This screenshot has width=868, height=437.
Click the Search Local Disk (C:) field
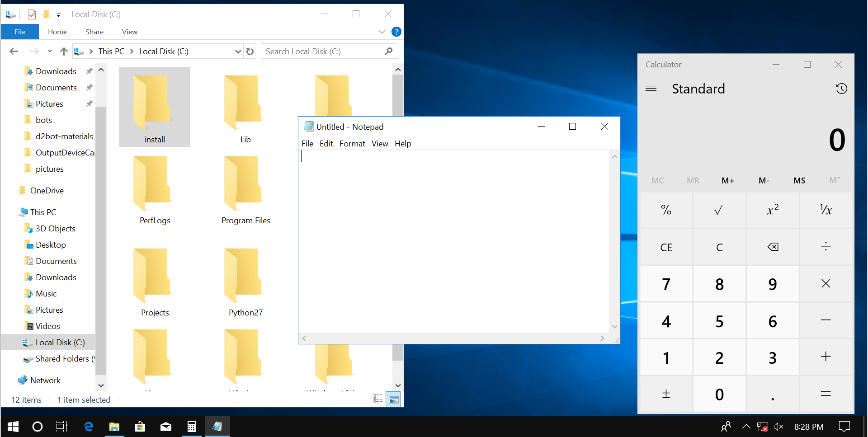pos(323,52)
